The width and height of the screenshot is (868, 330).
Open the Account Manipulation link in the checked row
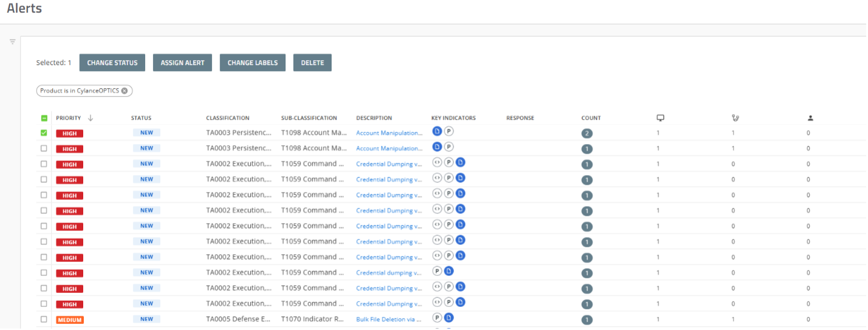click(389, 133)
